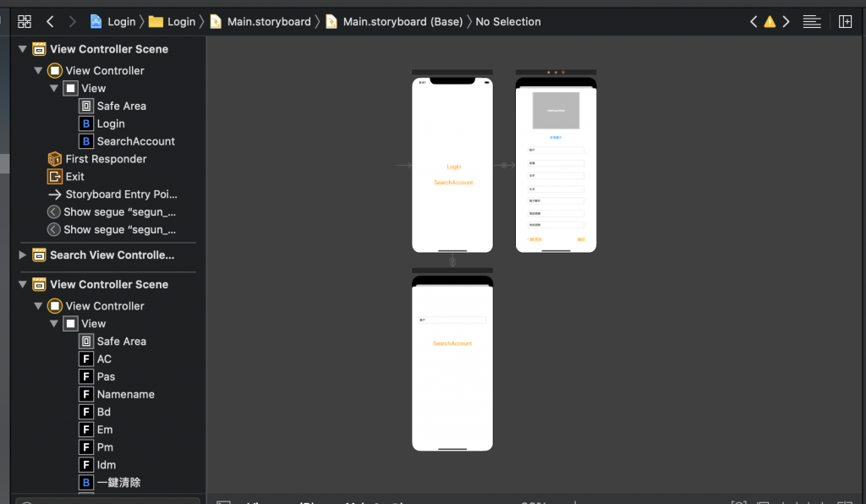The image size is (866, 504).
Task: Select the Login button in outline
Action: click(x=102, y=123)
